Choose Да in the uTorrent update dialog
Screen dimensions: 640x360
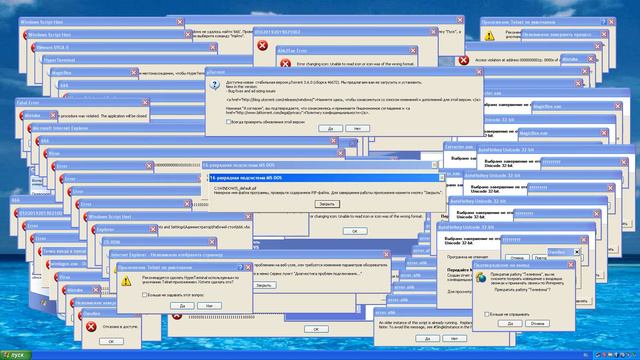coord(331,129)
